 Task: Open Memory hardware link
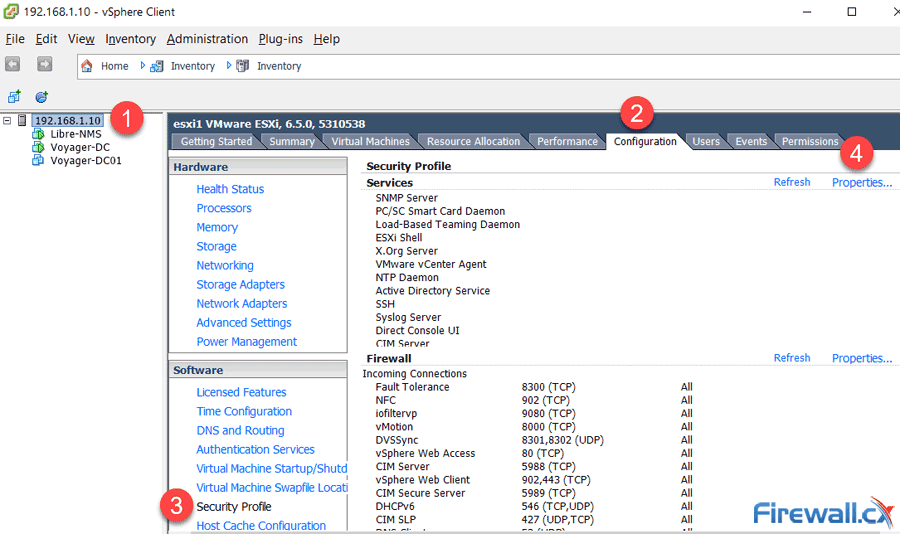pyautogui.click(x=217, y=227)
